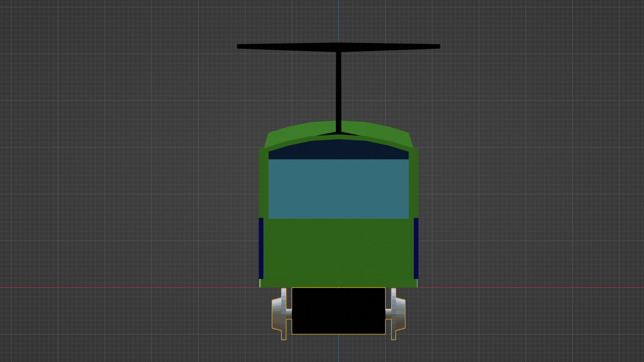Select the teal windshield panel
The image size is (644, 362).
pyautogui.click(x=338, y=189)
